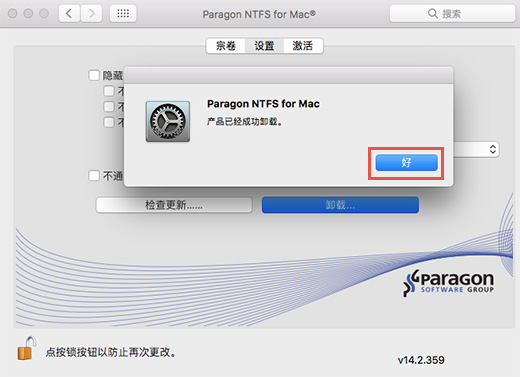This screenshot has width=520, height=377.
Task: Toggle the 隐藏 checkbox
Action: point(94,75)
